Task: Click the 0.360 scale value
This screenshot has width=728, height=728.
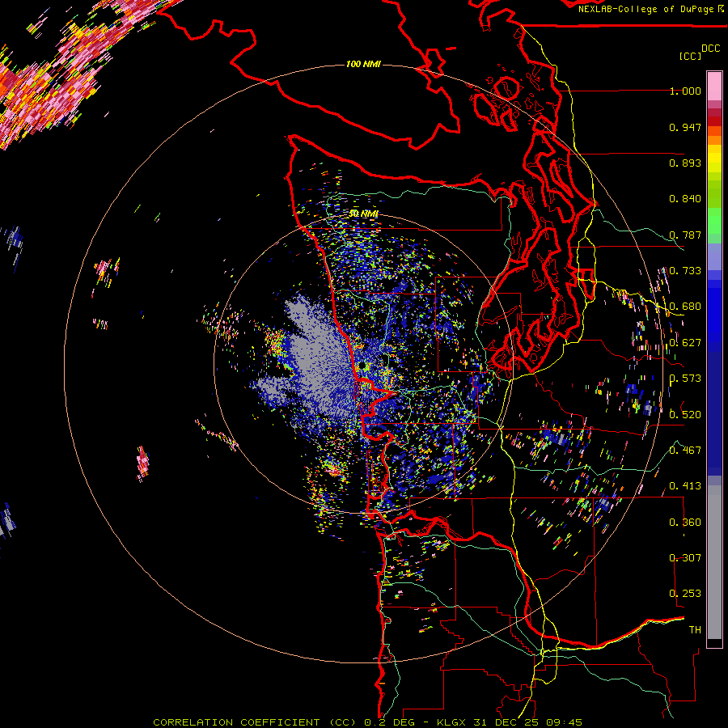Action: coord(685,523)
